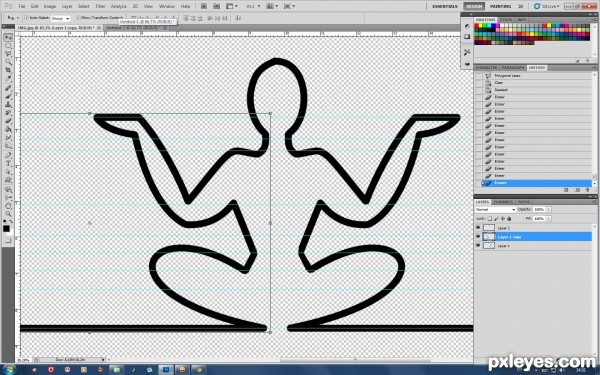Select the Dodge tool
600x375 pixels.
click(x=8, y=146)
